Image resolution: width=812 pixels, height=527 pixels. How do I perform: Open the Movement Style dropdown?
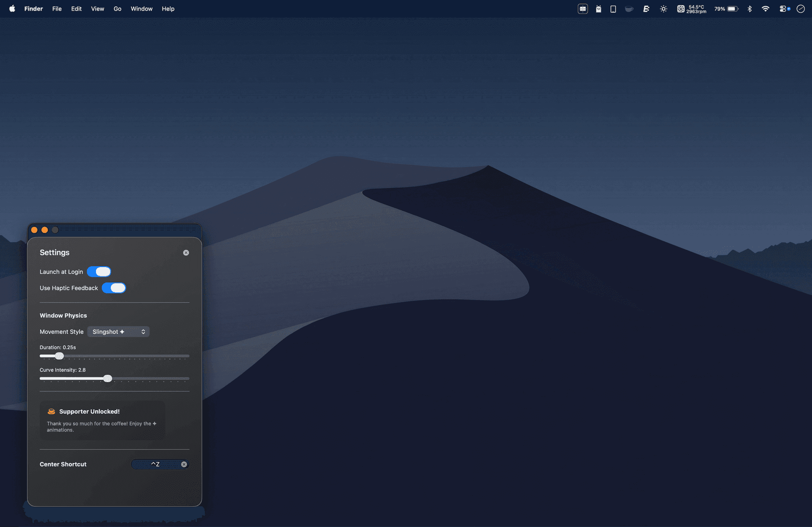coord(118,332)
